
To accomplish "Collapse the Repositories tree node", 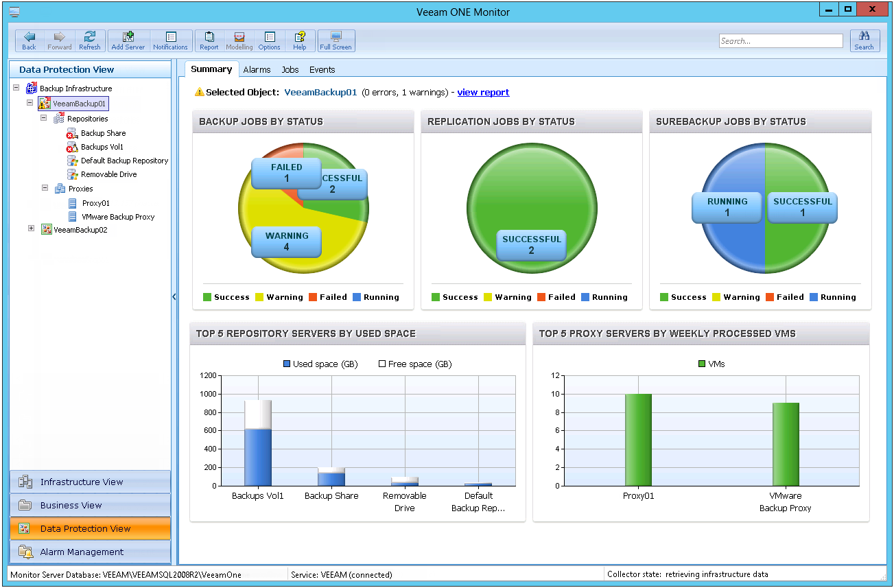I will [45, 118].
